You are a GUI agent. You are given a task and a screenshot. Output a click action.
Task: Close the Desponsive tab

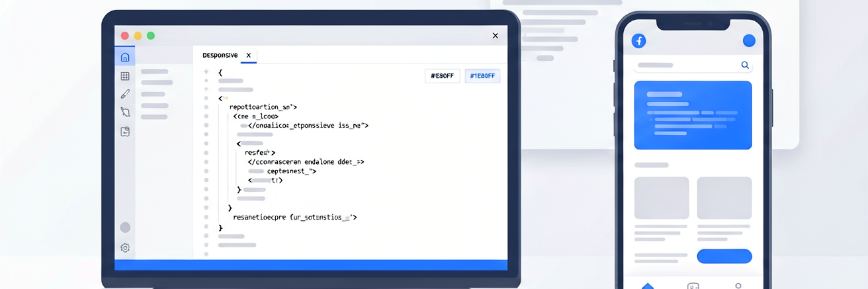tap(249, 55)
